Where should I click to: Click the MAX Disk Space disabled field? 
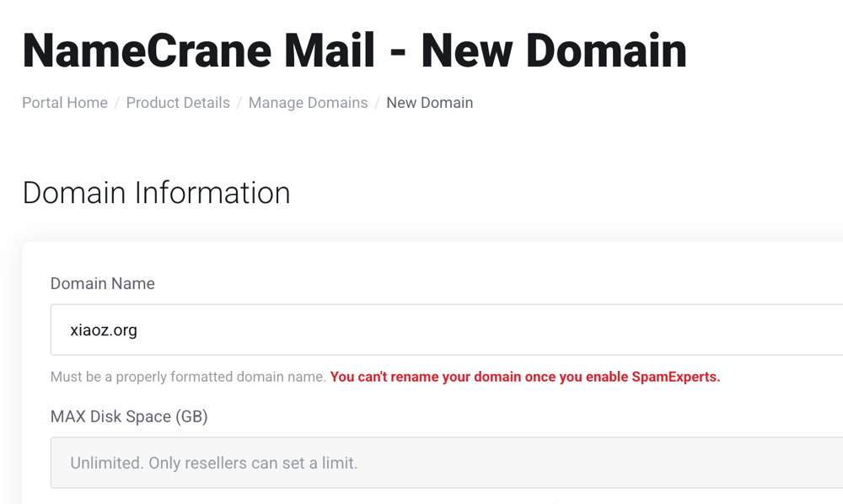point(447,463)
